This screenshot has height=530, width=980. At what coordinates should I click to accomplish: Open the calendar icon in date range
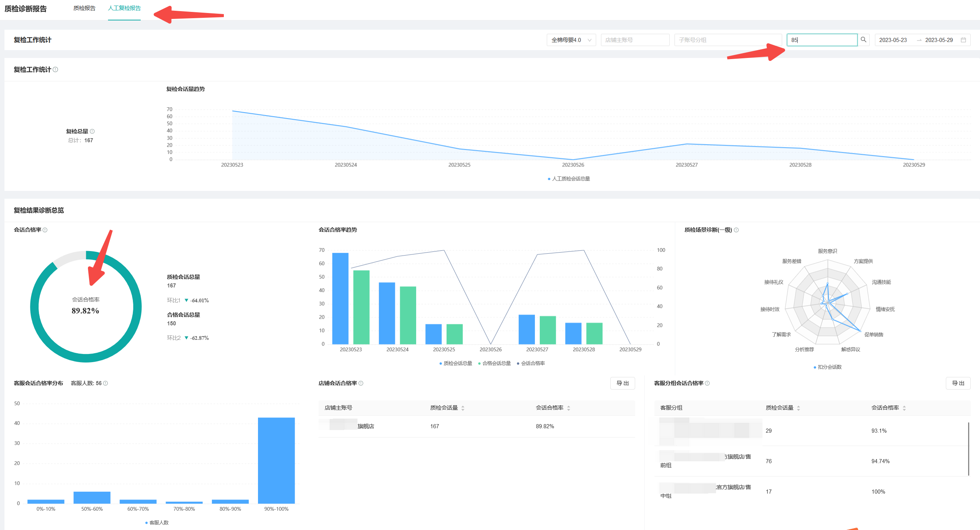tap(963, 40)
